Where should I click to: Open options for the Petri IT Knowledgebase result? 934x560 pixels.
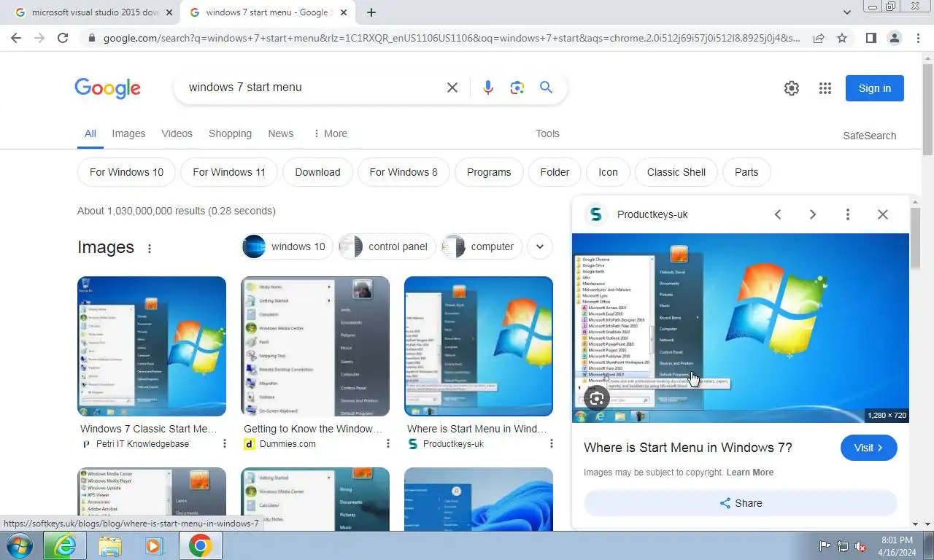[224, 443]
